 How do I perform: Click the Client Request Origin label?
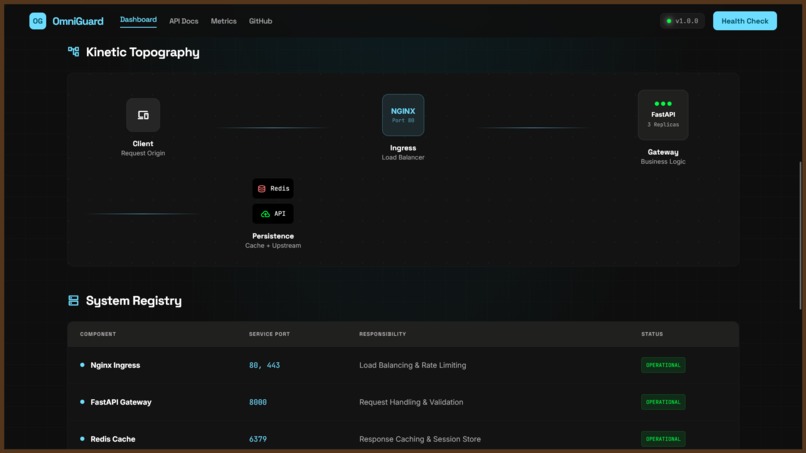click(143, 148)
